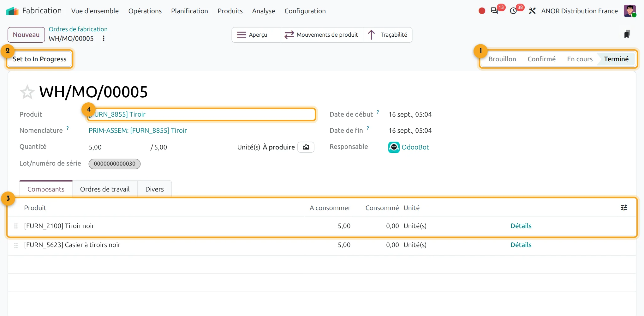Switch to the Composants tab
Screen dimensions: 644x316
[x=46, y=189]
